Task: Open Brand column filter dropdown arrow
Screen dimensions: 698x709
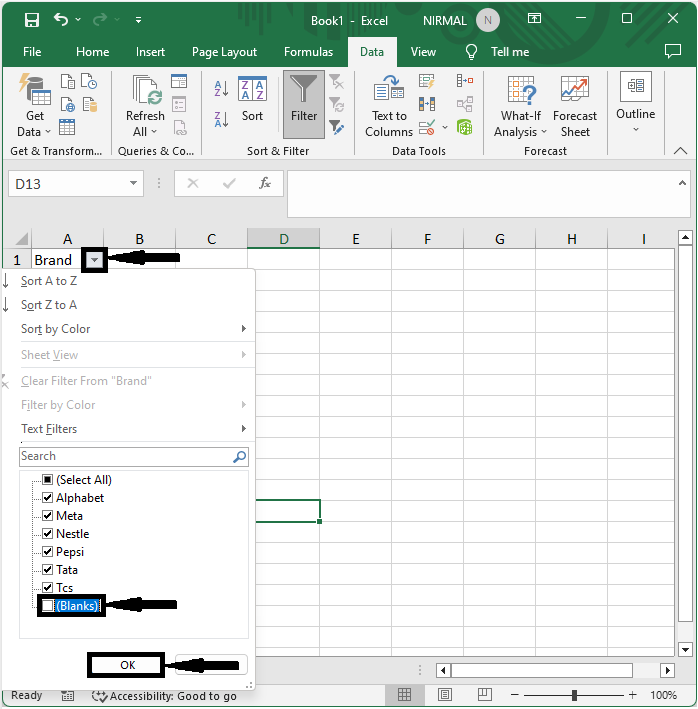Action: 94,260
